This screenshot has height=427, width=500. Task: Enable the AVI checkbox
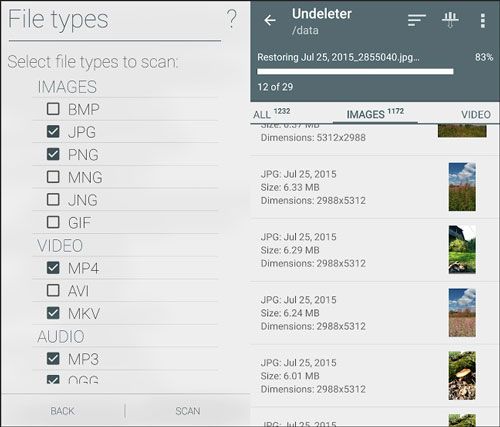53,290
